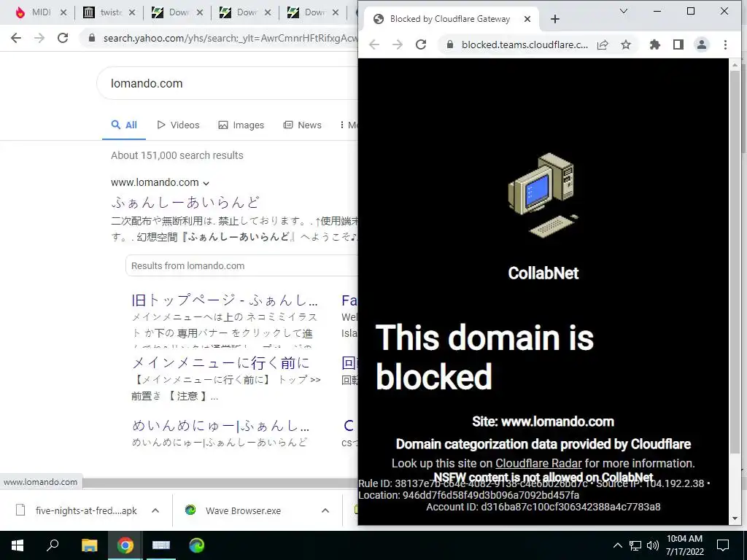Click the Chrome taskbar icon

[x=125, y=545]
